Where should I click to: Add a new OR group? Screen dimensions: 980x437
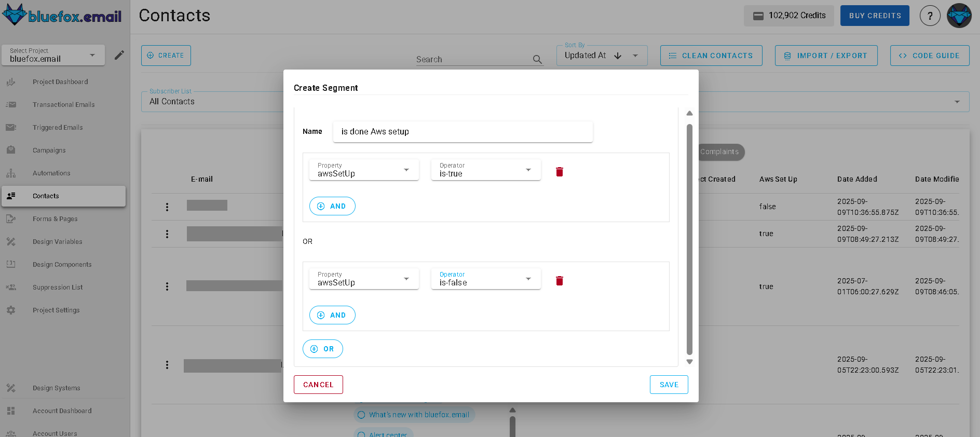[323, 349]
